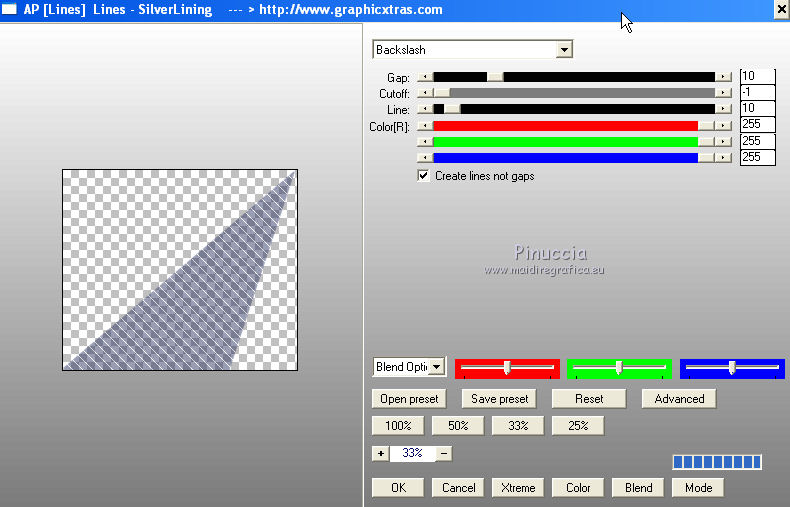790x507 pixels.
Task: Click the Gap value field
Action: pyautogui.click(x=757, y=76)
